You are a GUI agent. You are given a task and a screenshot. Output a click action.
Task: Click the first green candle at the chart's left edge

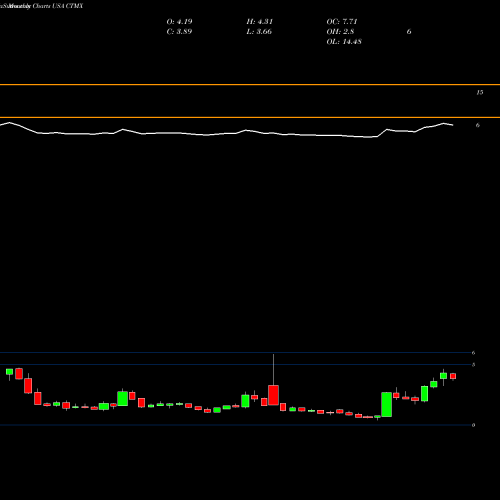9,372
